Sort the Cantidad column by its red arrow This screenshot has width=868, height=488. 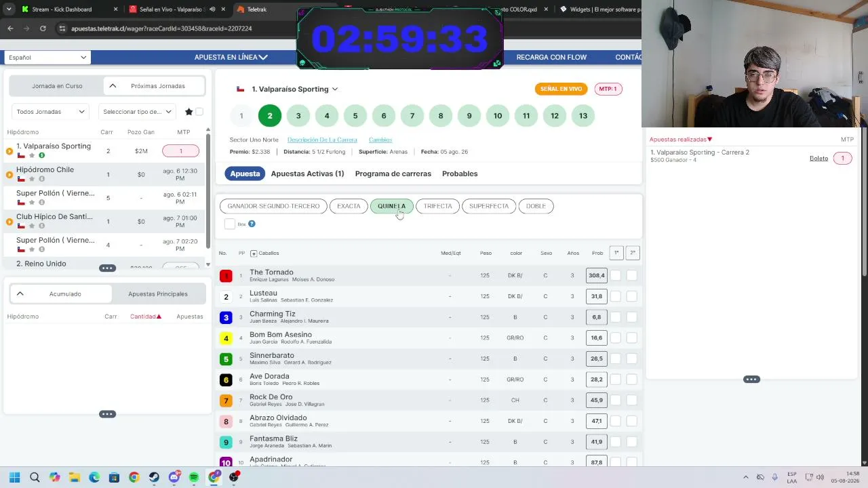point(159,317)
